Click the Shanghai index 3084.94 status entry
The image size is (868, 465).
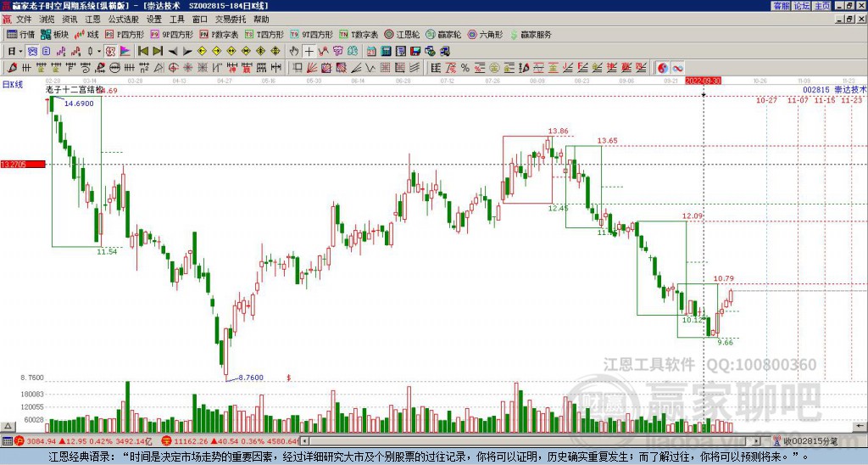point(83,441)
